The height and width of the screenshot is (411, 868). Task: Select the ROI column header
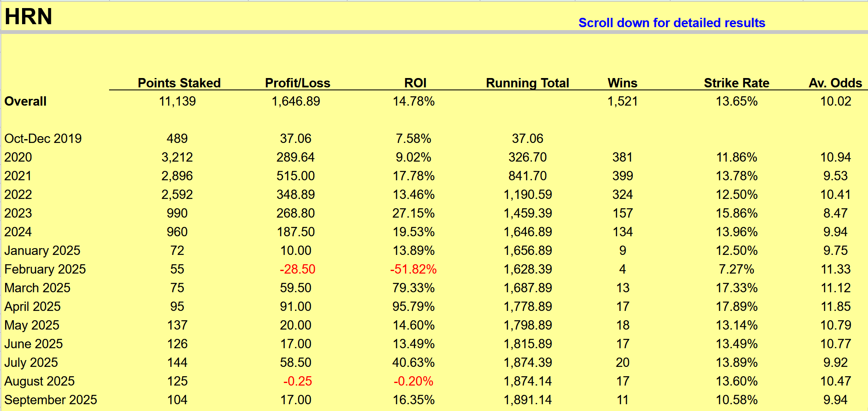(x=415, y=83)
